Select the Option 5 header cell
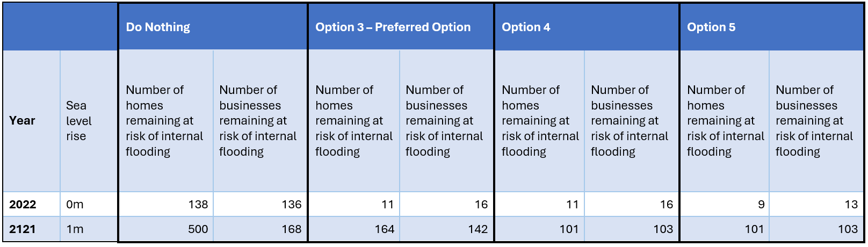868x247 pixels. click(711, 27)
